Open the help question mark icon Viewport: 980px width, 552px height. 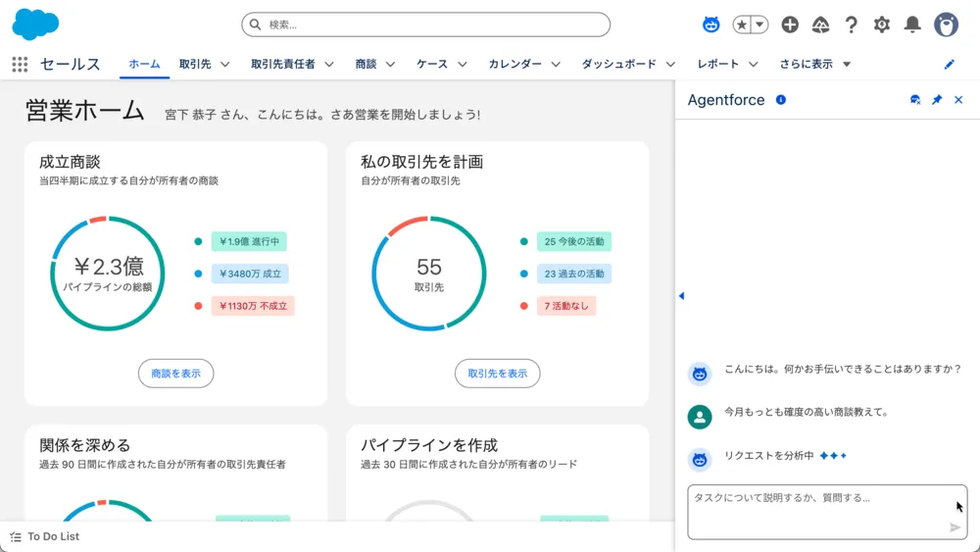tap(851, 25)
